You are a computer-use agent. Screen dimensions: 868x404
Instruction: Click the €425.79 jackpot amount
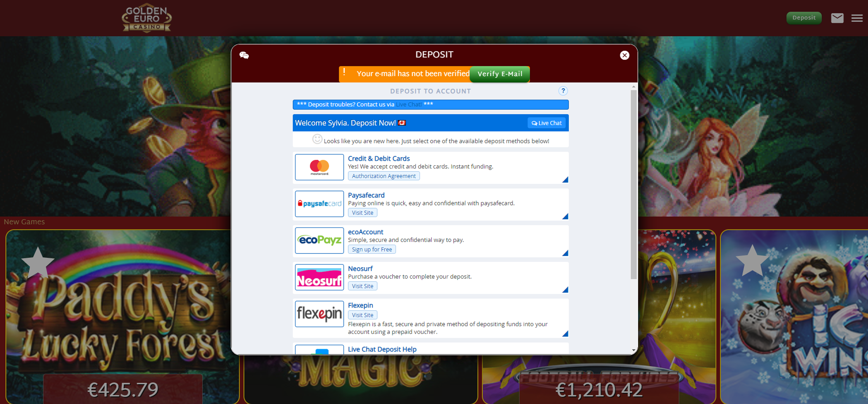pos(123,390)
